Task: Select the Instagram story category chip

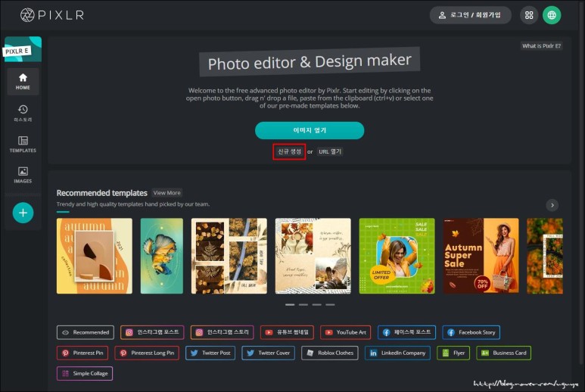Action: [x=222, y=332]
